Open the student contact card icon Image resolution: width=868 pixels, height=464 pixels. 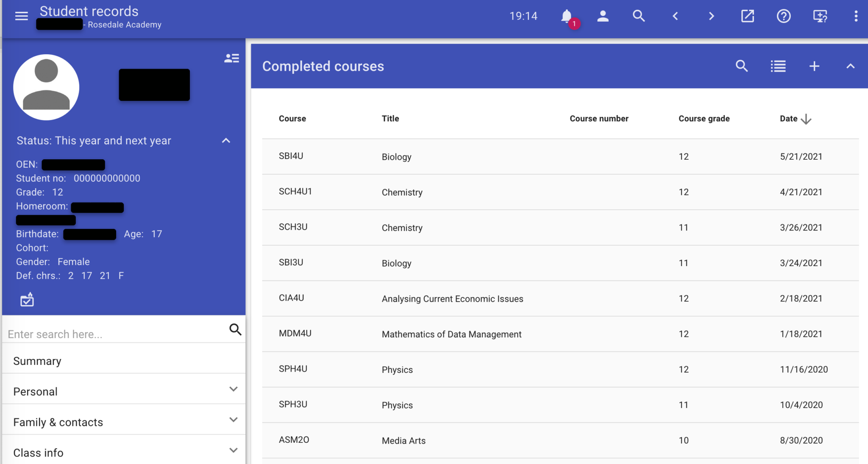pyautogui.click(x=231, y=58)
